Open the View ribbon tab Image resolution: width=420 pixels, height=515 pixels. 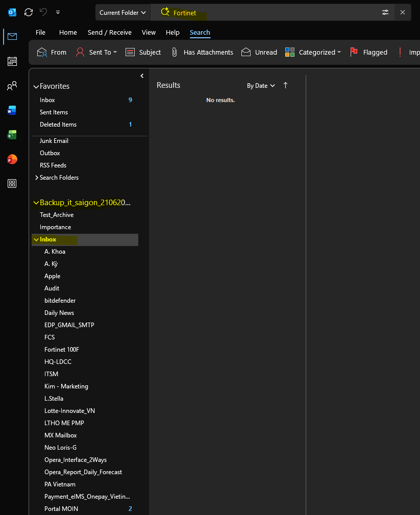(149, 33)
